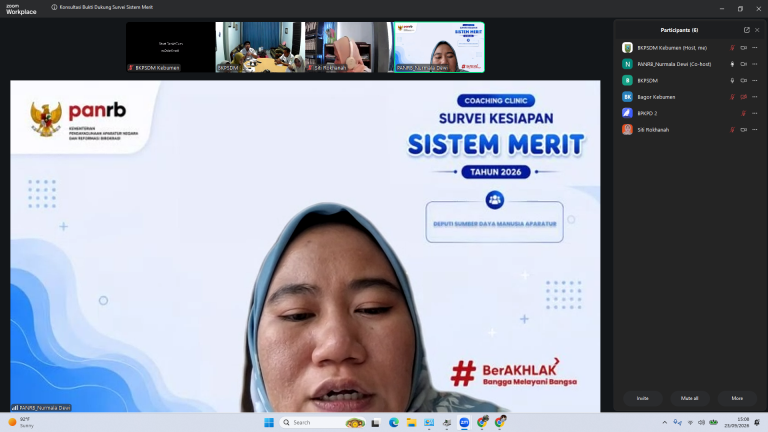Ask Siti Rokhanah to unmute microphone
Screen dimensions: 768x432
tap(732, 130)
